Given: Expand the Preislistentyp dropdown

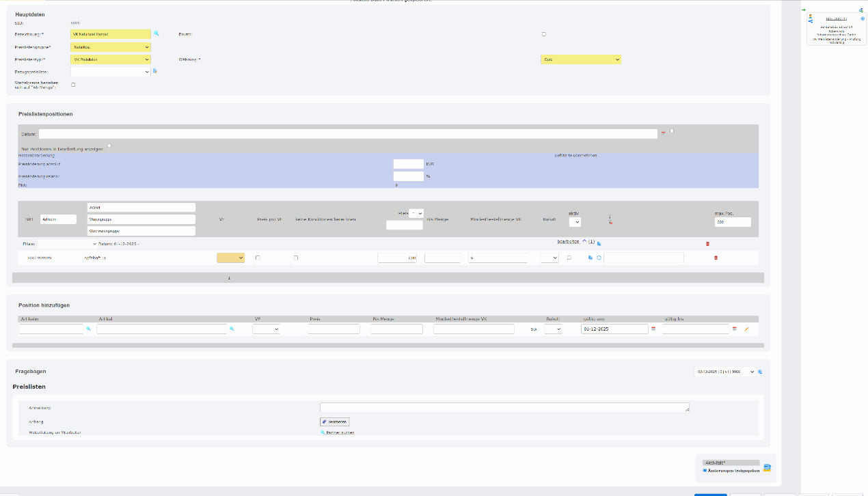Looking at the screenshot, I should coord(110,59).
